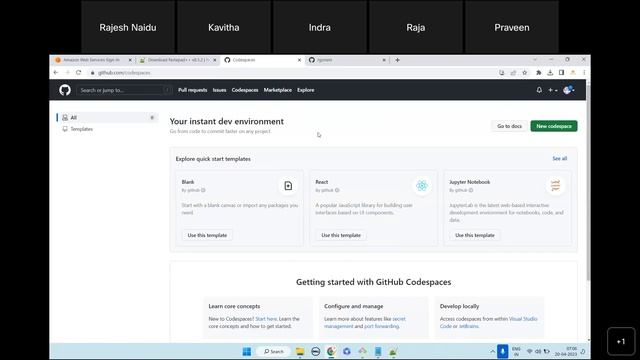Image resolution: width=640 pixels, height=360 pixels.
Task: Open the Jupyter Notebook template title
Action: (x=469, y=182)
